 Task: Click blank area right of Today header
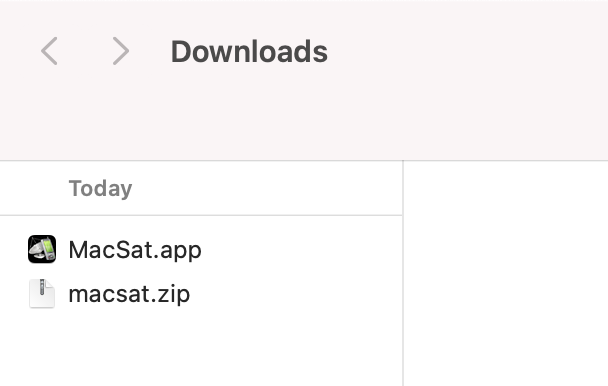coord(268,189)
